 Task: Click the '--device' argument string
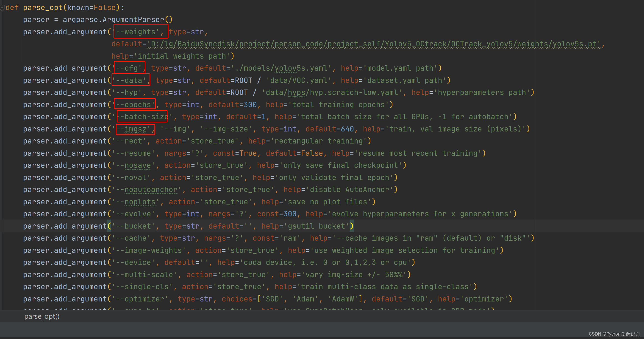[134, 262]
